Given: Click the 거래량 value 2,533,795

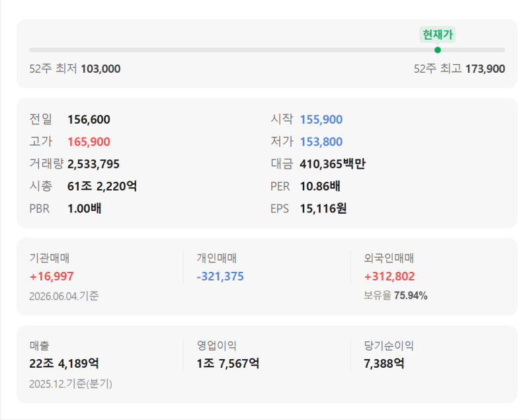Looking at the screenshot, I should point(93,164).
